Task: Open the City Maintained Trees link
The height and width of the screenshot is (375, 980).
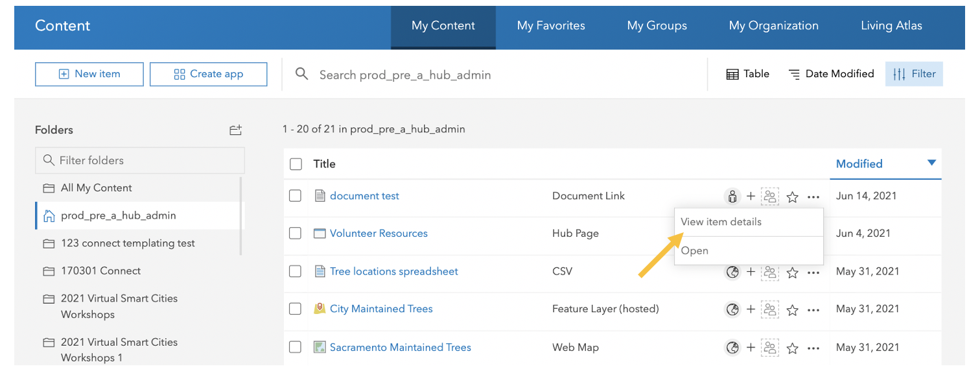Action: pos(381,309)
